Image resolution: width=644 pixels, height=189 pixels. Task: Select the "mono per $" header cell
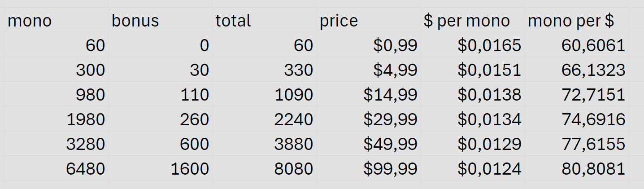tap(576, 21)
